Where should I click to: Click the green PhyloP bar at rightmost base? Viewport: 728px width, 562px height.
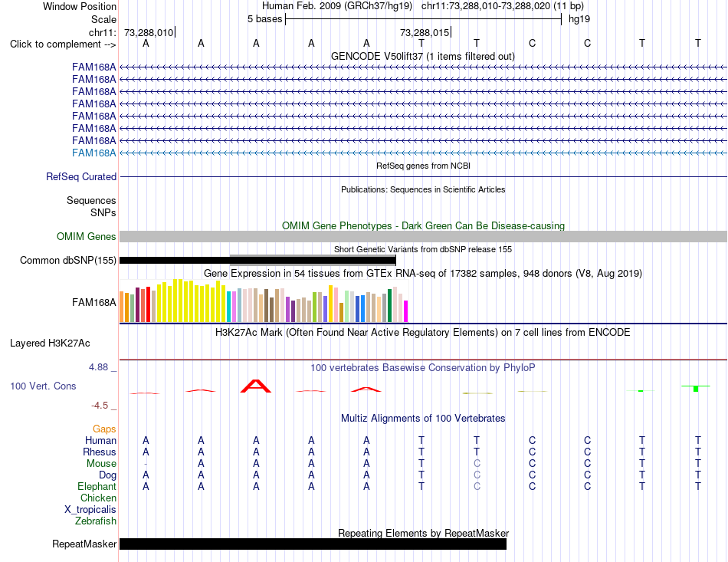click(696, 388)
